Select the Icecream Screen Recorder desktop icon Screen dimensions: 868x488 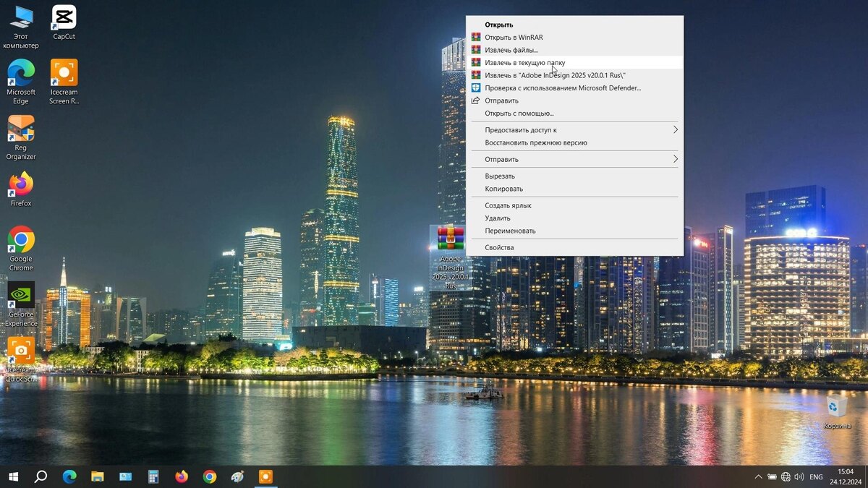64,82
